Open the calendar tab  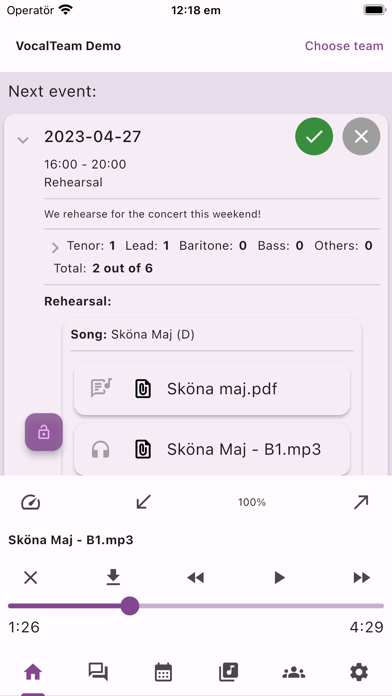pyautogui.click(x=163, y=672)
